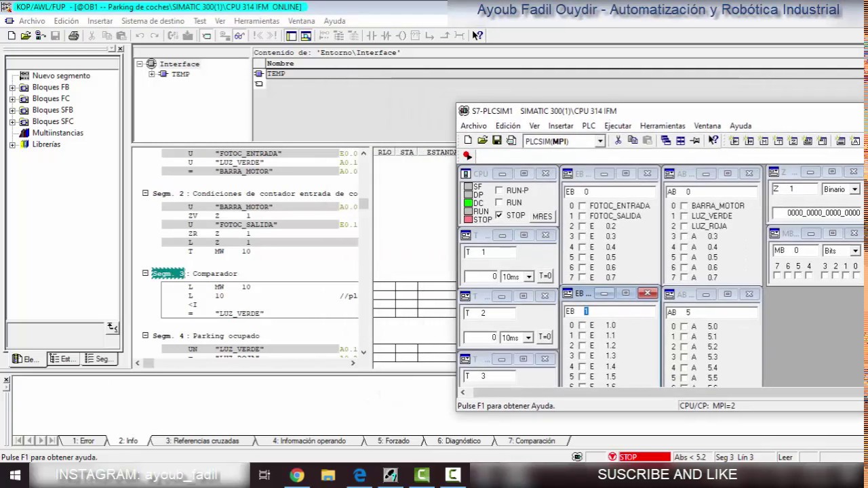Insert an input variable window in PLCSIM

pos(734,141)
